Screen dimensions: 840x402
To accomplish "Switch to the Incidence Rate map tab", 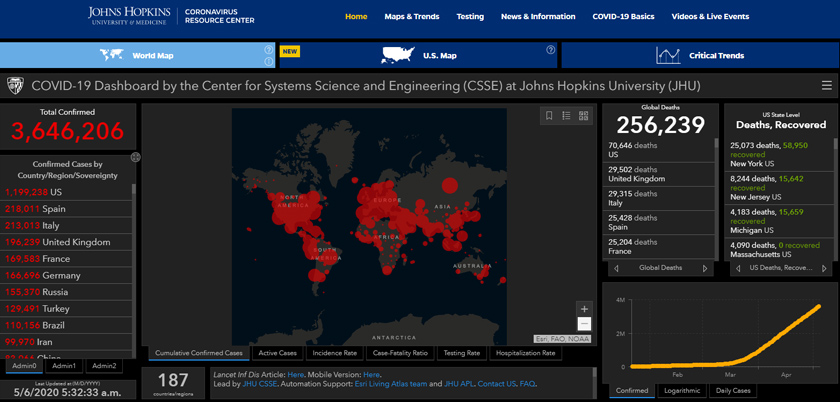I will point(336,353).
